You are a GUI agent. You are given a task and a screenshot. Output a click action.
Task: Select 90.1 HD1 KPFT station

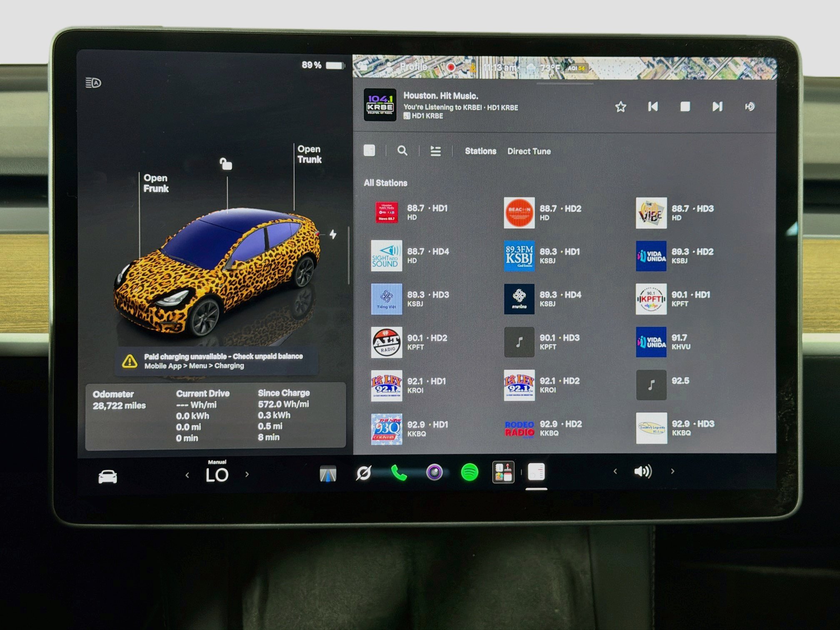click(673, 299)
